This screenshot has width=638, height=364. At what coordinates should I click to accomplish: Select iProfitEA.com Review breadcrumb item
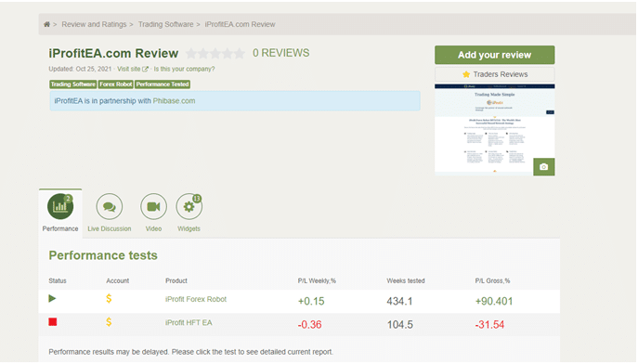[240, 24]
